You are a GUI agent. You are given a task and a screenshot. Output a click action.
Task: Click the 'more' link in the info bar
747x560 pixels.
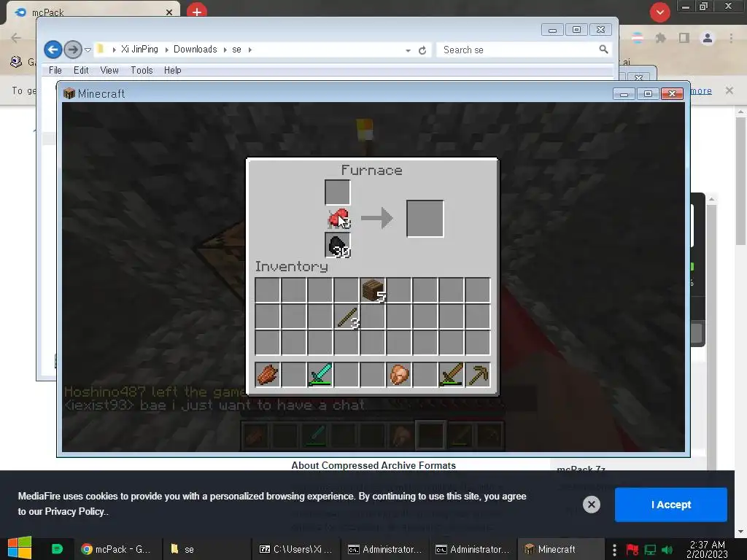click(x=701, y=90)
